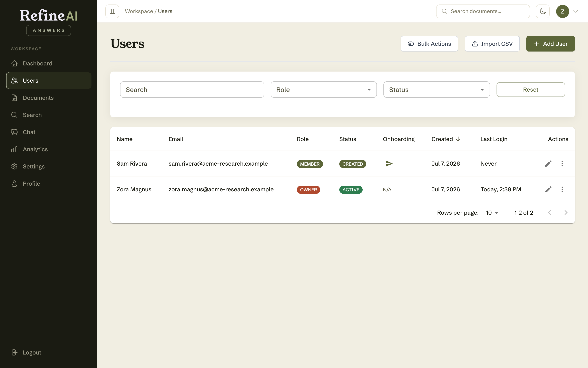
Task: Open Documents in the sidebar
Action: point(49,98)
